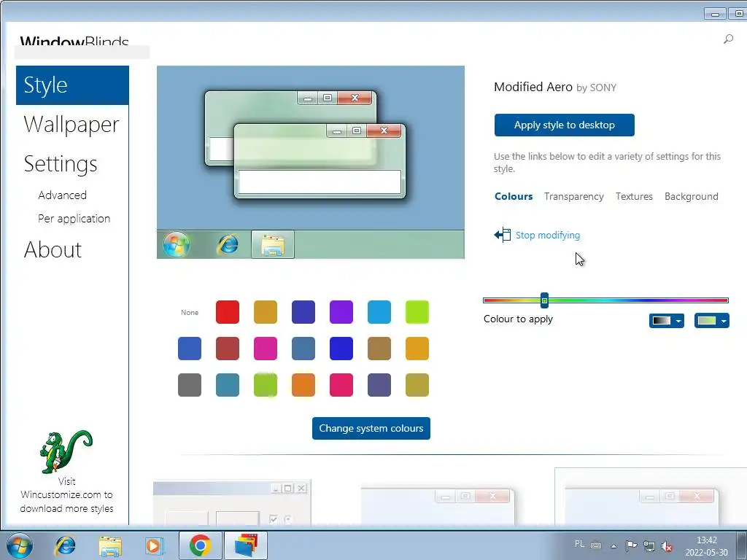The image size is (747, 560).
Task: Click the search magnifier icon
Action: tap(728, 39)
